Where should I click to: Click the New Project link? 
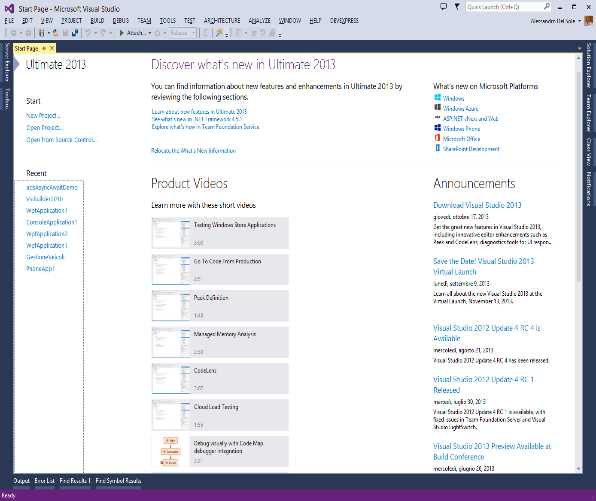coord(43,115)
